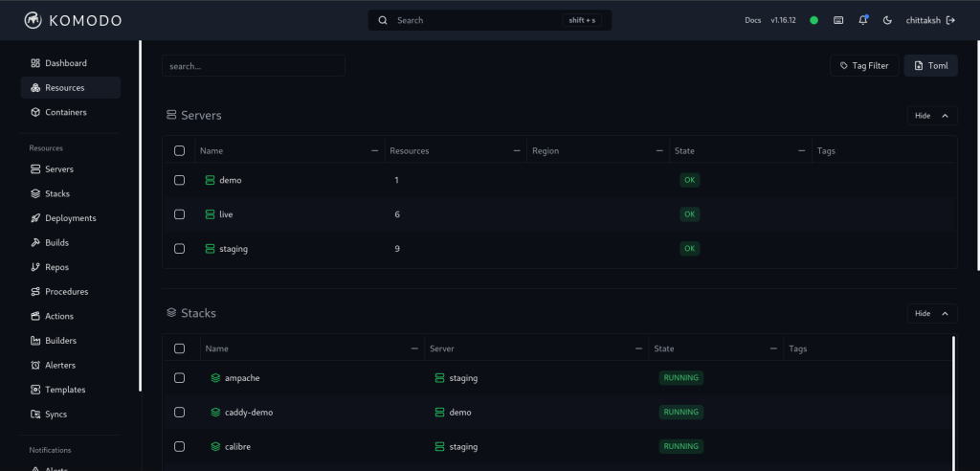The image size is (980, 471).
Task: Check the calibre stack checkbox
Action: tap(179, 447)
